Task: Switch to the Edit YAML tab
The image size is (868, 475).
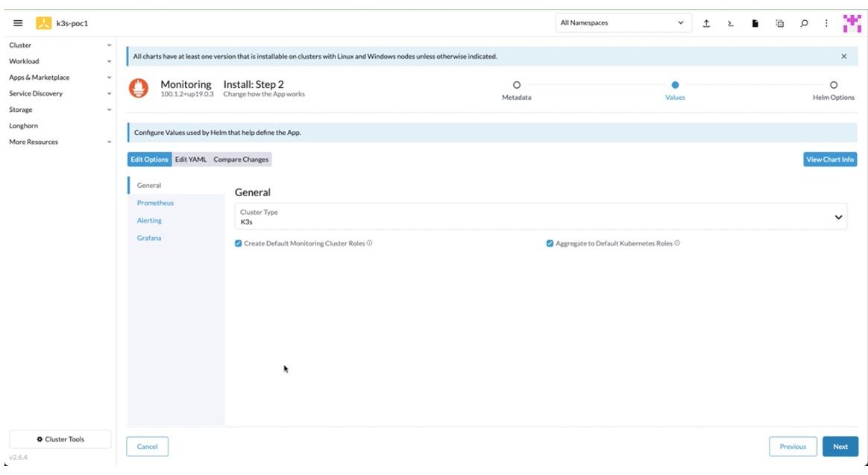Action: [x=190, y=160]
